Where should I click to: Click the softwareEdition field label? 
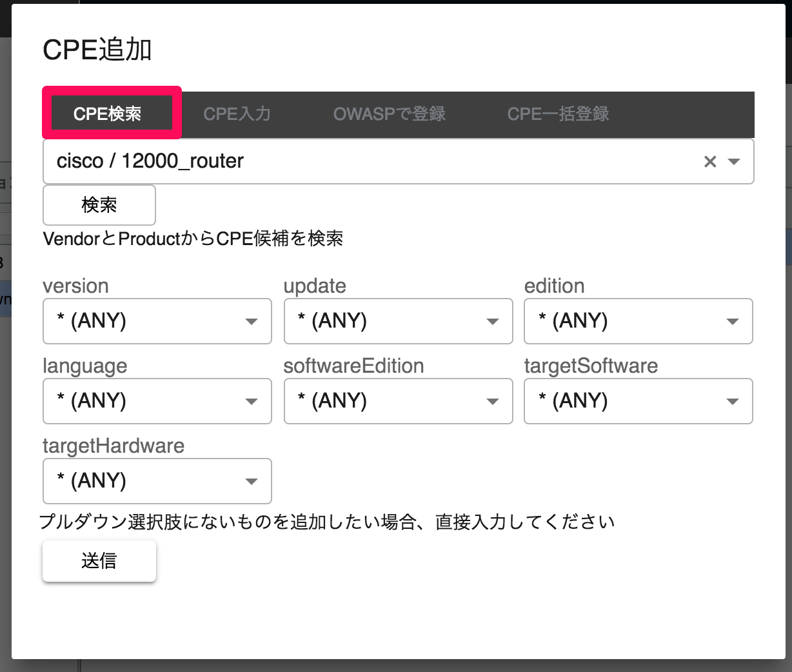(x=354, y=366)
